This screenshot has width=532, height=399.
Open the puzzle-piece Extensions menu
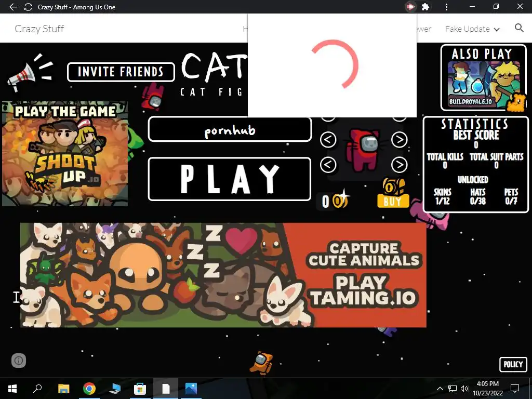pyautogui.click(x=425, y=7)
